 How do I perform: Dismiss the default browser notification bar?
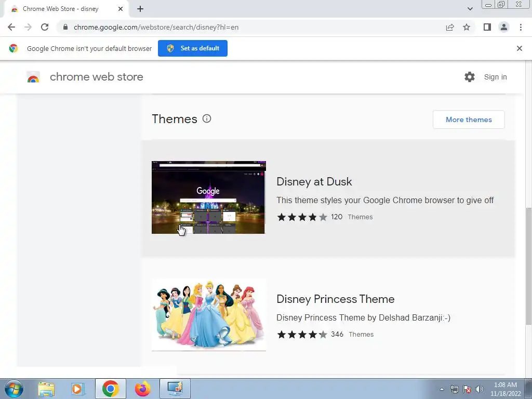519,48
